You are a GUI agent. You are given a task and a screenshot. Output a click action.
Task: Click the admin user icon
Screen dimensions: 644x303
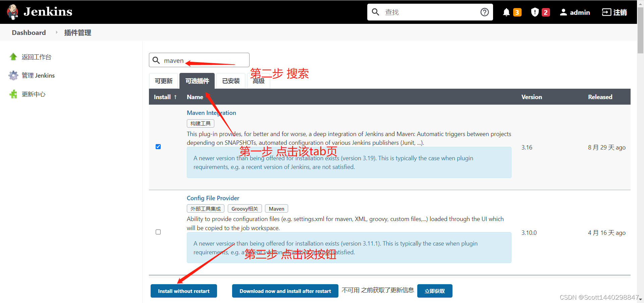tap(563, 12)
